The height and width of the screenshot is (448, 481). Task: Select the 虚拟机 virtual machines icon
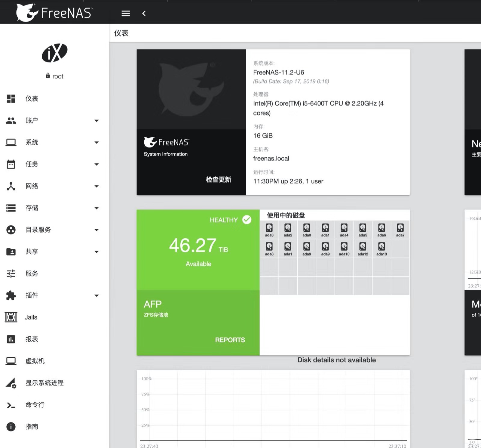click(11, 361)
